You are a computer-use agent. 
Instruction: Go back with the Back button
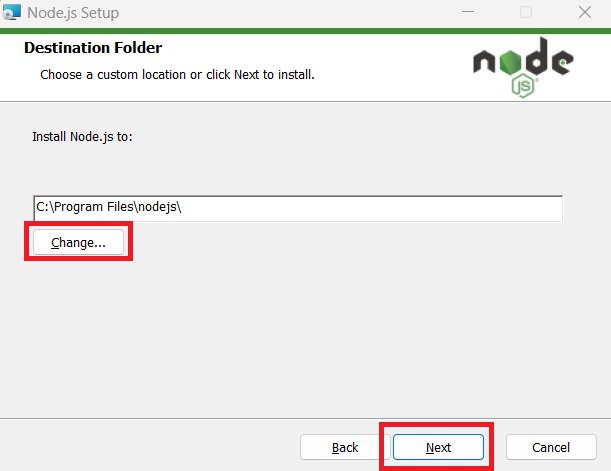pos(345,447)
